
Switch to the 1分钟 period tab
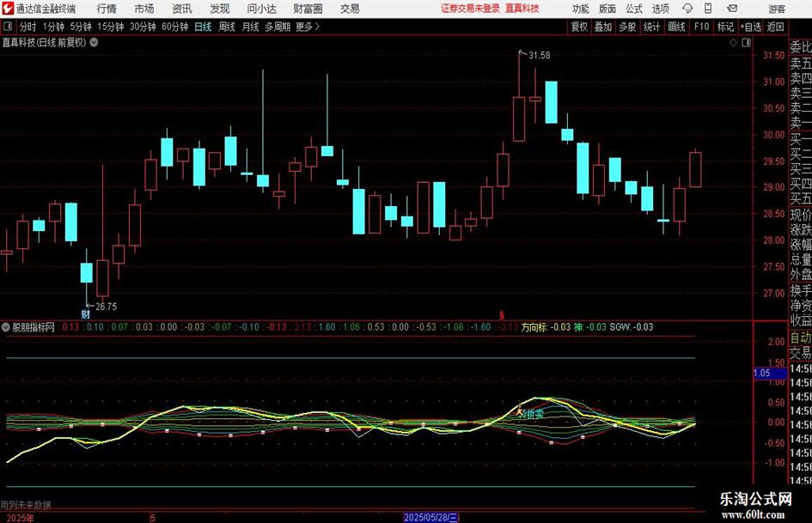coord(52,27)
